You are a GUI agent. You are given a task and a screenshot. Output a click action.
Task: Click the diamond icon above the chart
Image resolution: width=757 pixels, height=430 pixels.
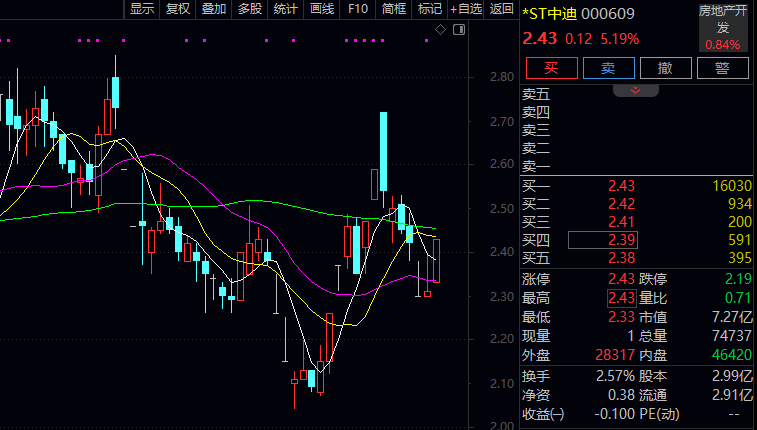tap(440, 30)
